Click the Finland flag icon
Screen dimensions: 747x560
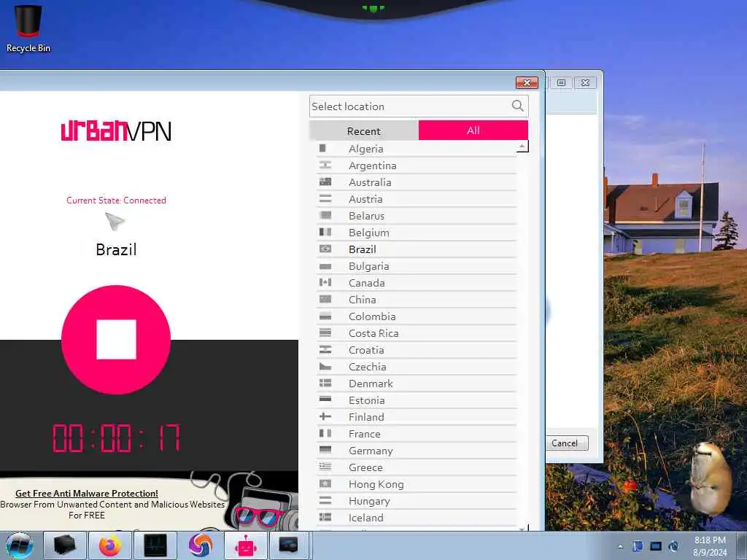[325, 416]
